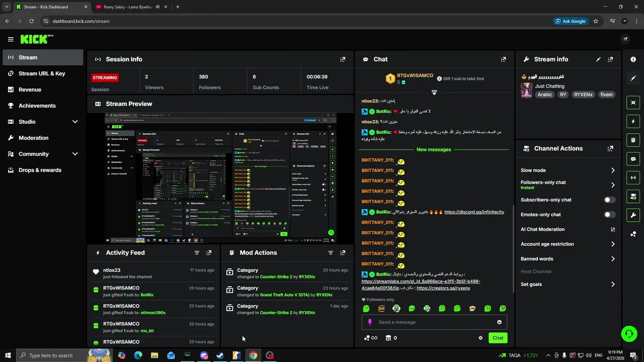
Task: Toggle the wrench widget icon in right sidebar
Action: [x=633, y=215]
